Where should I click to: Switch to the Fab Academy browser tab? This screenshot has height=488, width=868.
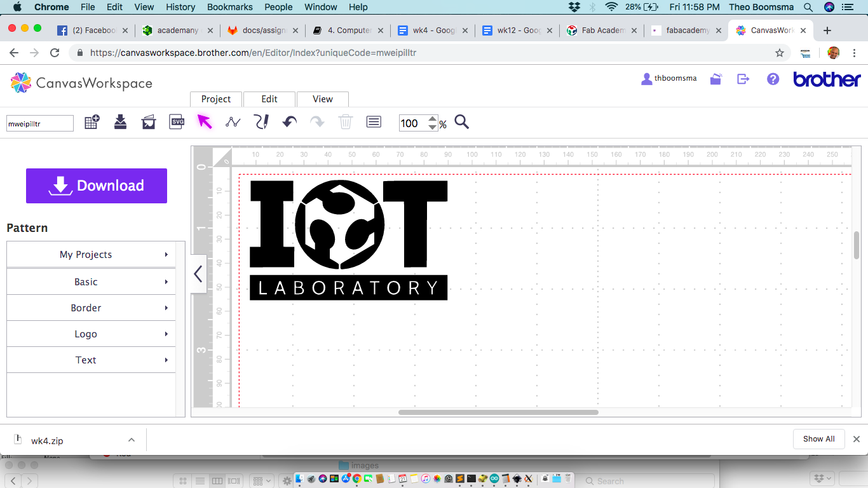click(x=601, y=30)
